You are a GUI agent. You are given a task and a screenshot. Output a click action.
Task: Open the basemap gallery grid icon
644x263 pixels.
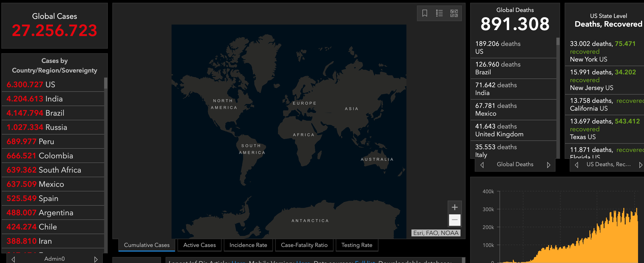(454, 13)
